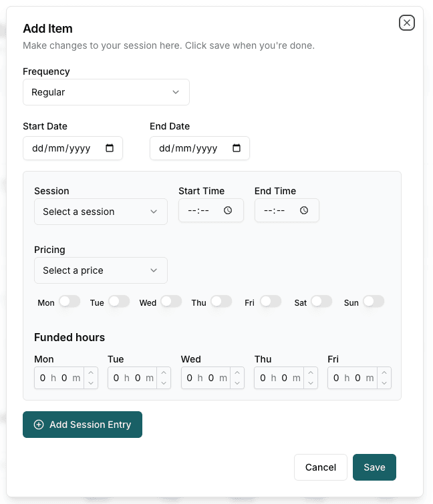Viewport: 433px width, 504px height.
Task: Increase Wednesday funded hours with up arrow
Action: [x=237, y=373]
